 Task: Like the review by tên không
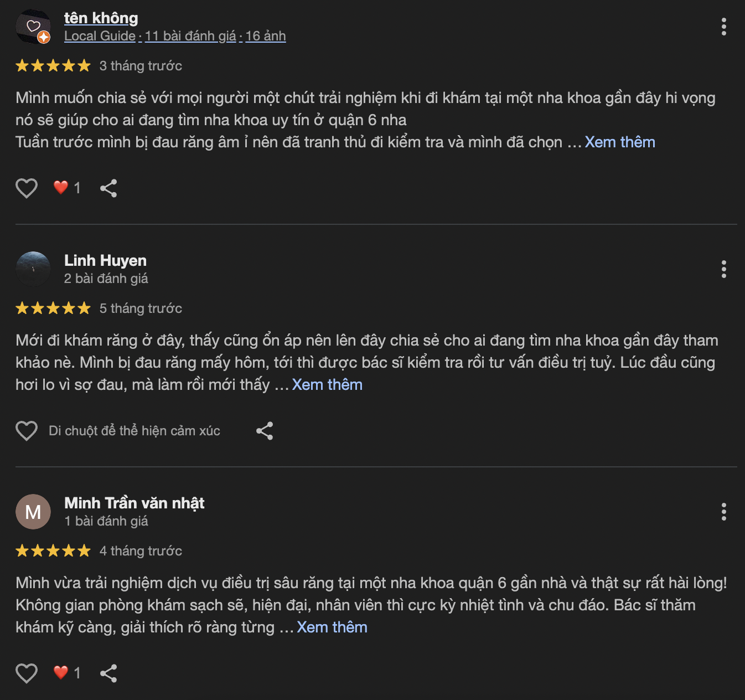pos(26,188)
